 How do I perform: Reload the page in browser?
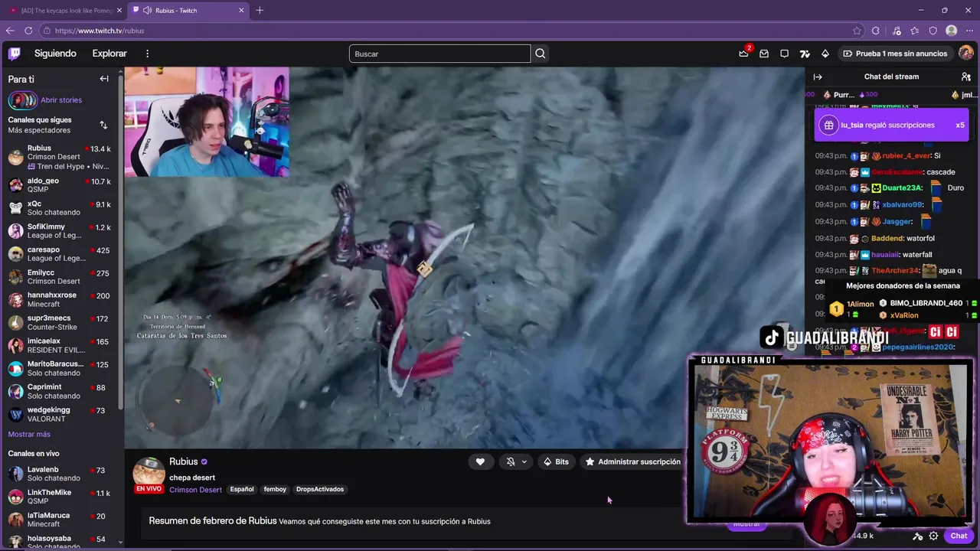point(28,31)
